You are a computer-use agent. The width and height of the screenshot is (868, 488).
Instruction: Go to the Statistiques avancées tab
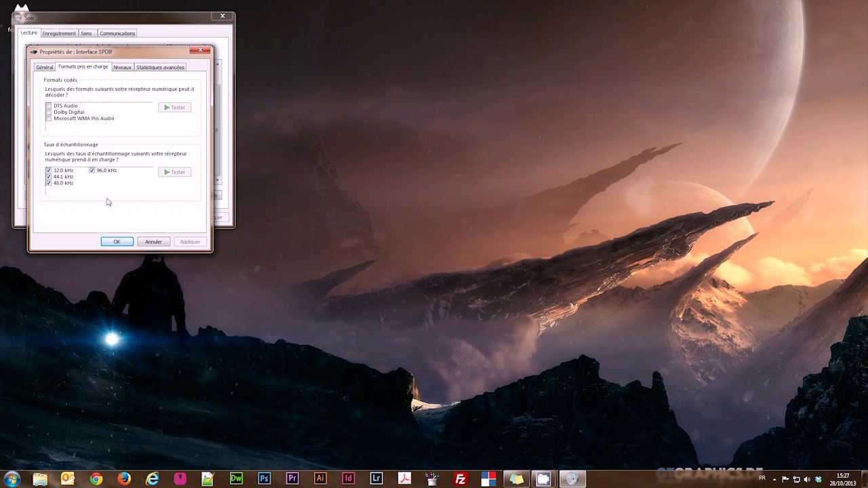click(x=160, y=67)
